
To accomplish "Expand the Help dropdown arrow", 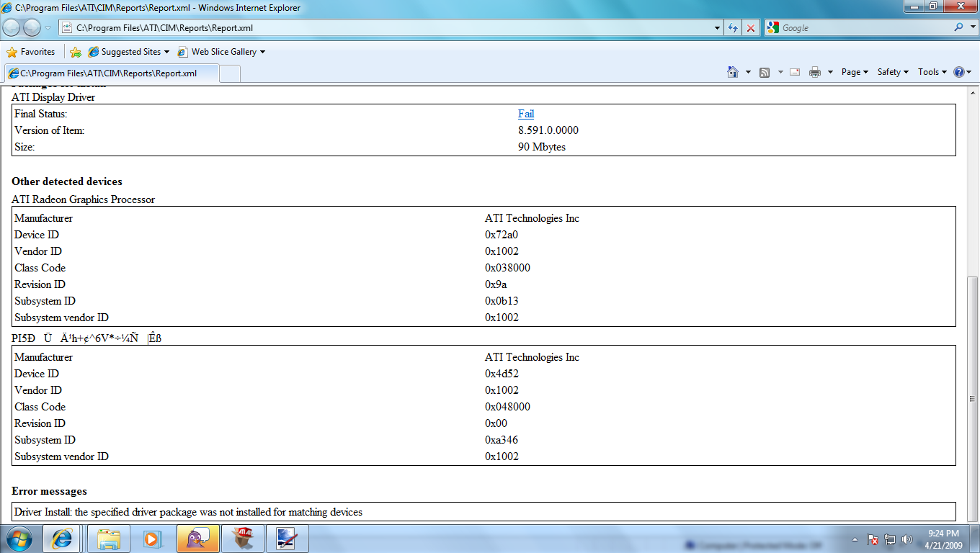I will tap(969, 72).
